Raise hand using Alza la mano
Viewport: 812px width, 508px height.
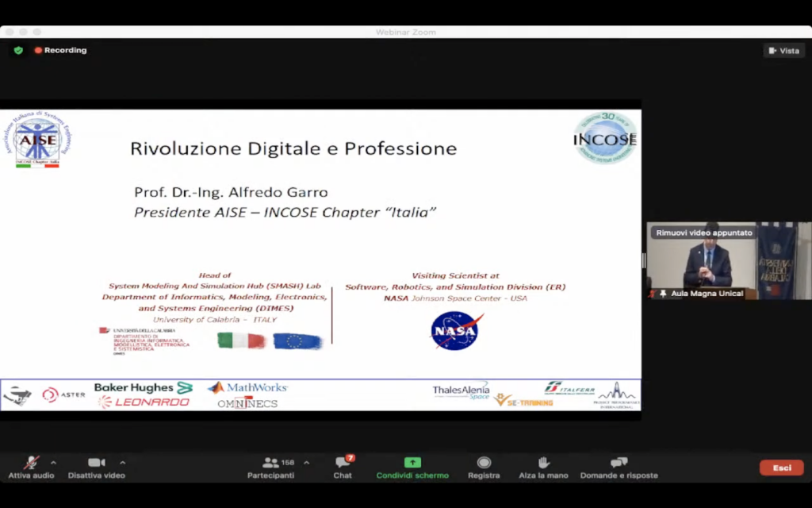pyautogui.click(x=543, y=468)
